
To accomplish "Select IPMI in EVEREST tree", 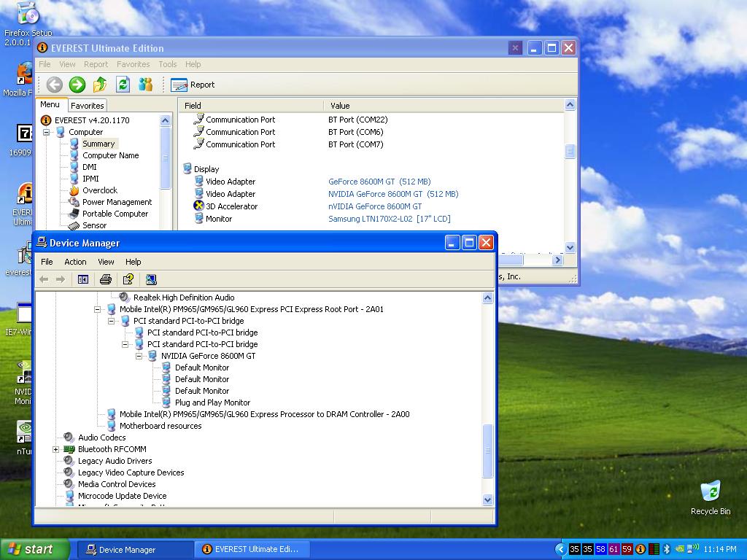I will pos(90,179).
